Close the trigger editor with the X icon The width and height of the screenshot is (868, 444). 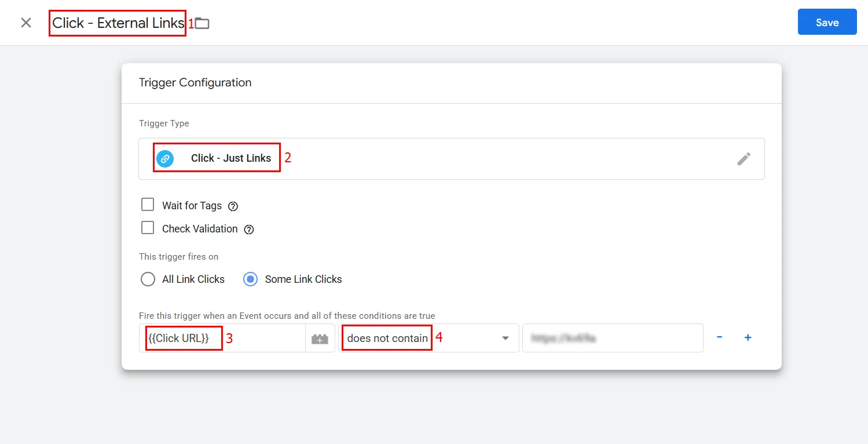(26, 23)
